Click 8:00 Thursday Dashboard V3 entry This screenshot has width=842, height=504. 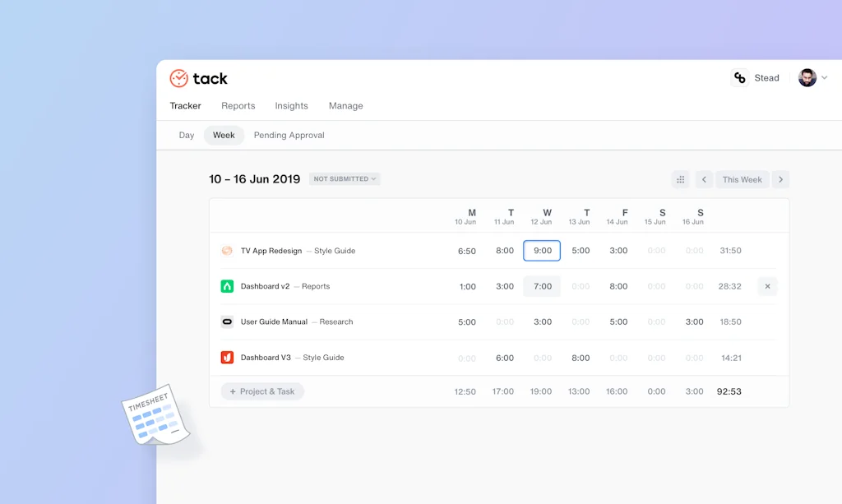[x=581, y=358]
